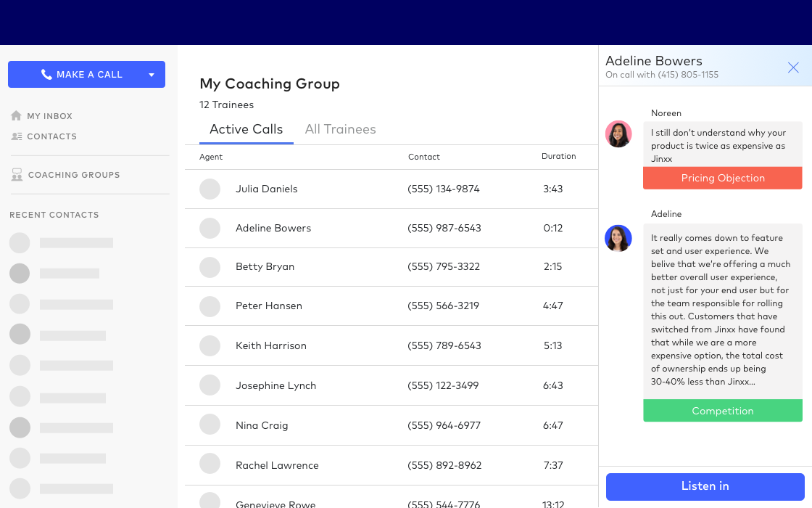Click Peter Hansen's avatar placeholder
The image size is (812, 508).
(210, 306)
